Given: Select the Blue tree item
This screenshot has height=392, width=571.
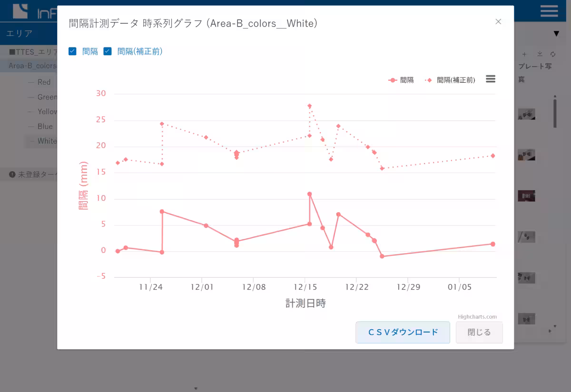Looking at the screenshot, I should [x=45, y=127].
